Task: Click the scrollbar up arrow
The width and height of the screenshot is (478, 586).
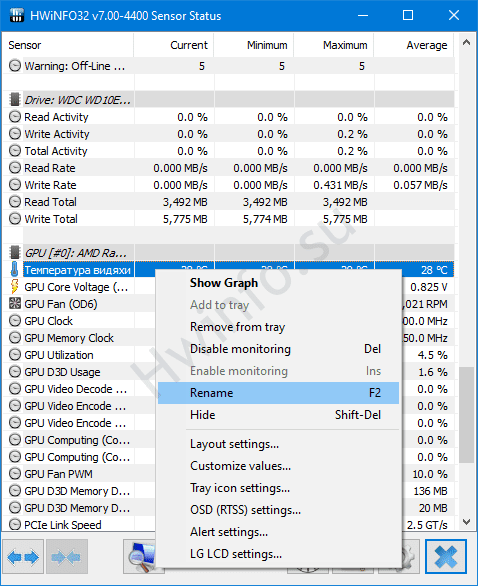Action: [466, 42]
